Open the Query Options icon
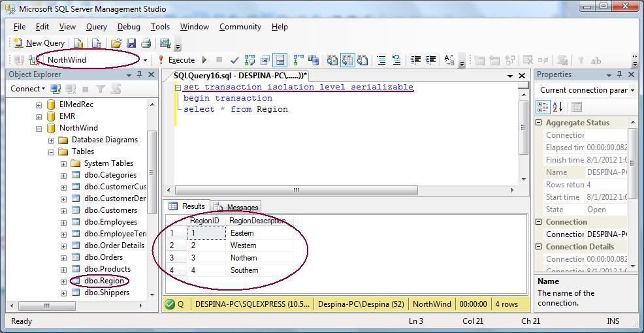This screenshot has height=333, width=644. 265,60
